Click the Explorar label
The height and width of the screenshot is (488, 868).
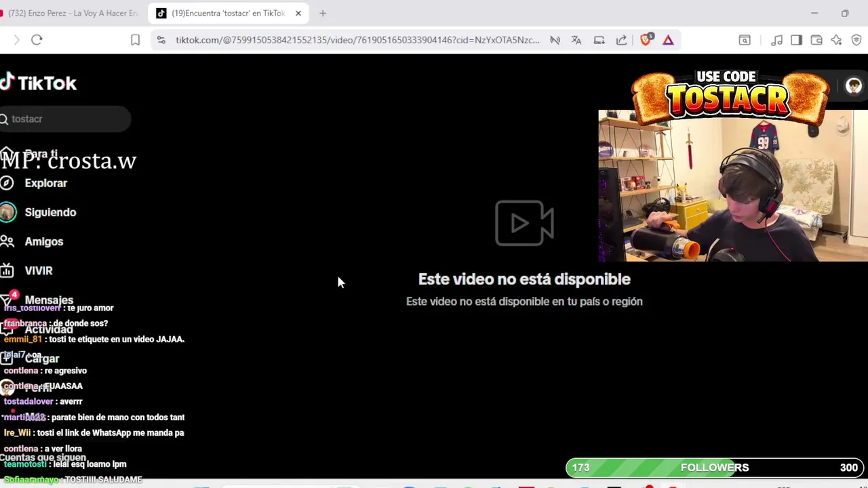click(x=46, y=183)
